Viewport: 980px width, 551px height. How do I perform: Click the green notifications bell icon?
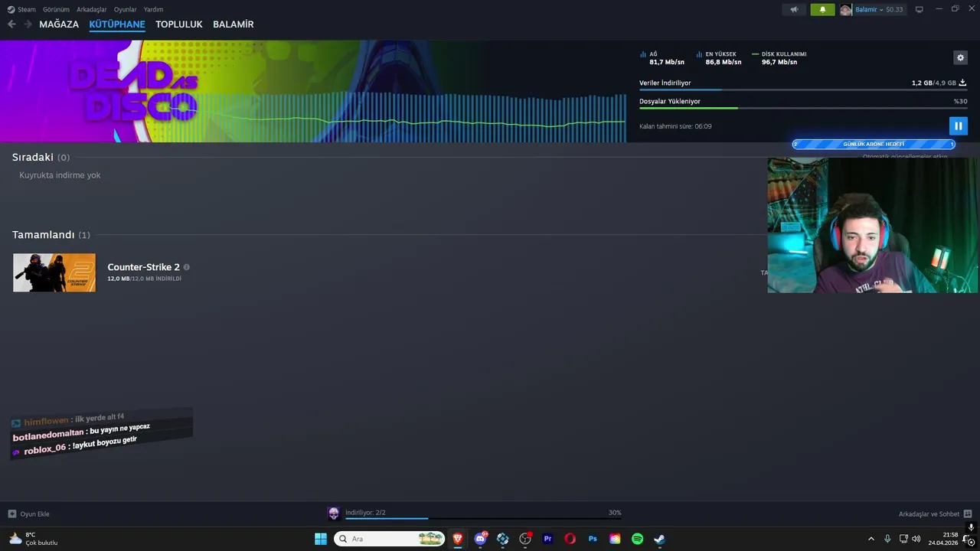tap(822, 9)
